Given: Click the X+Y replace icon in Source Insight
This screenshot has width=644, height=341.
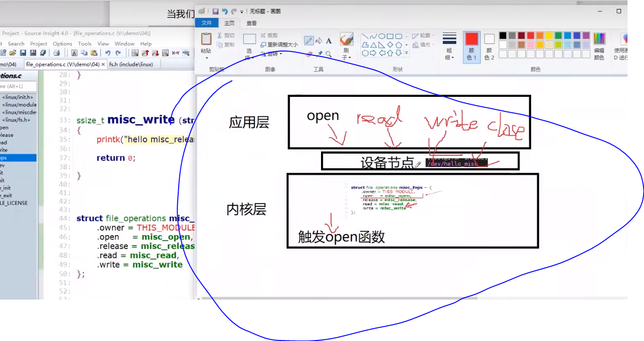Looking at the screenshot, I should tap(176, 53).
